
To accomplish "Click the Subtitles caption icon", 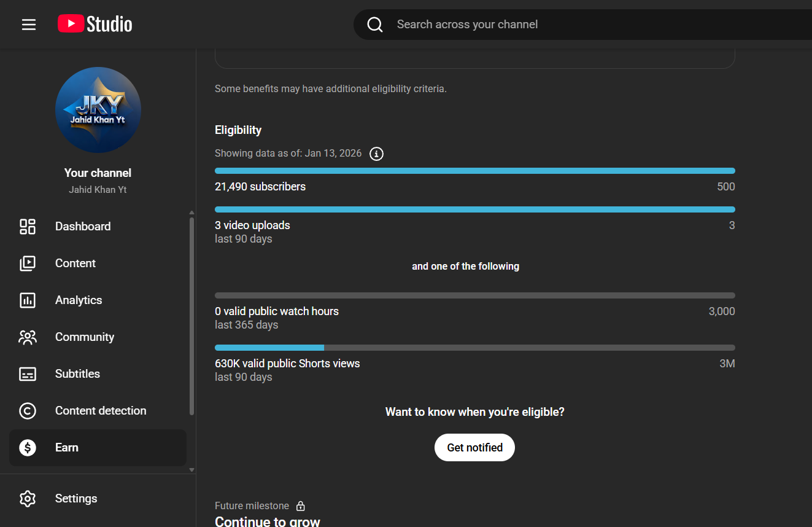I will click(x=28, y=374).
